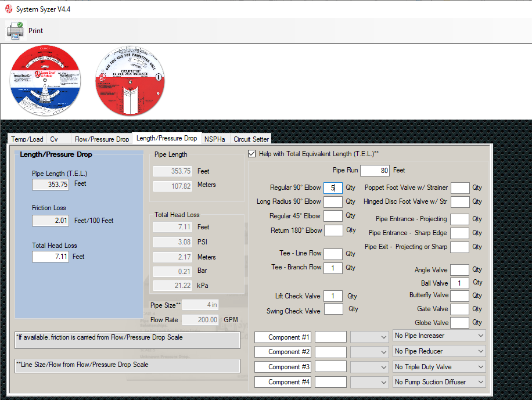Open the NSPHa tab

215,139
